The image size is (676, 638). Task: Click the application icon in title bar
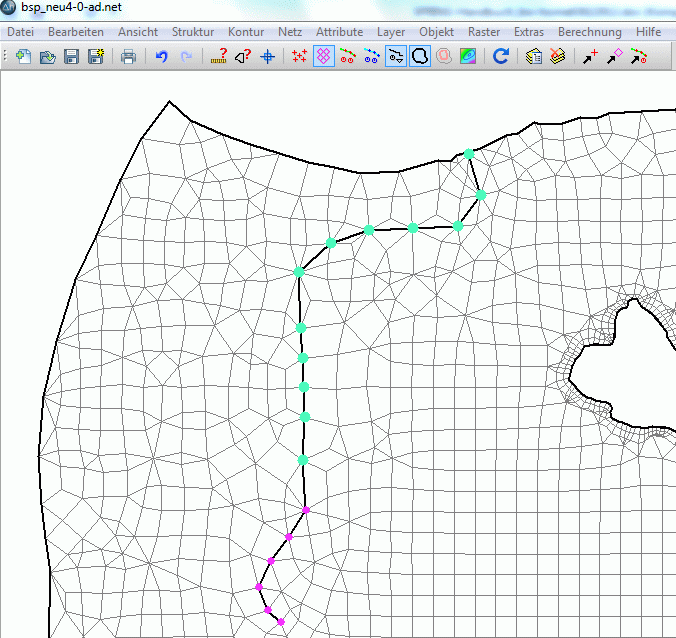coord(8,7)
